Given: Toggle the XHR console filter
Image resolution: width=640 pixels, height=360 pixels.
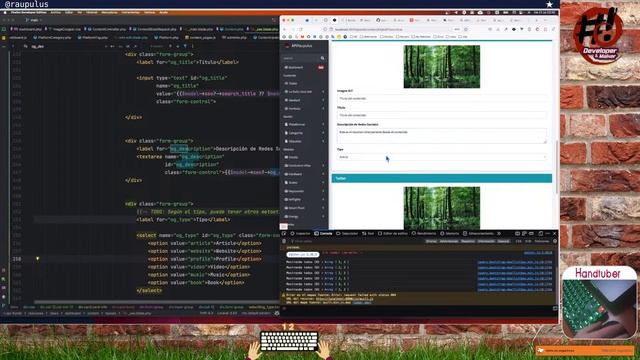Looking at the screenshot, I should 528,241.
